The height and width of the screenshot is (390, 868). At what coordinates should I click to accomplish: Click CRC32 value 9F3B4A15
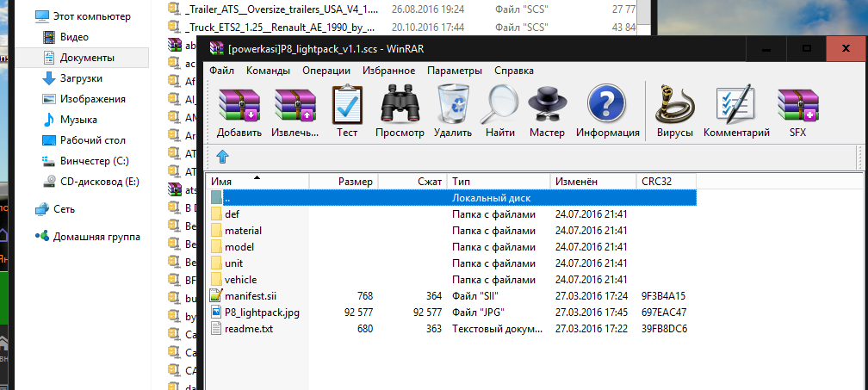click(664, 296)
